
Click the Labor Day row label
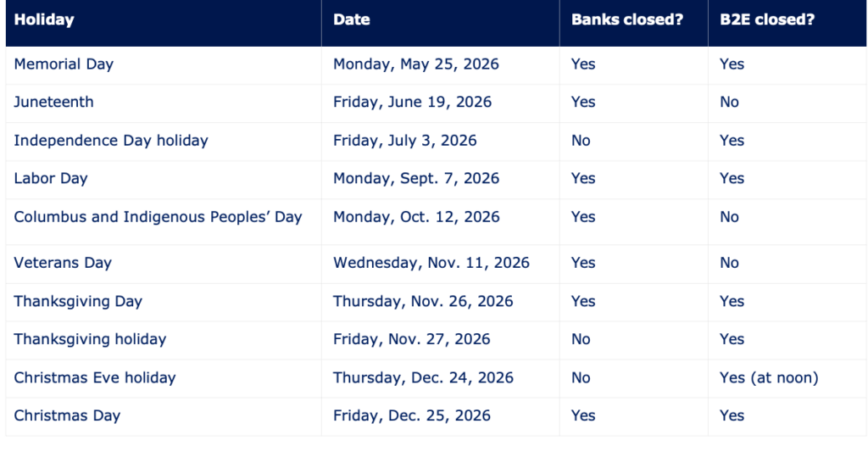(x=51, y=179)
